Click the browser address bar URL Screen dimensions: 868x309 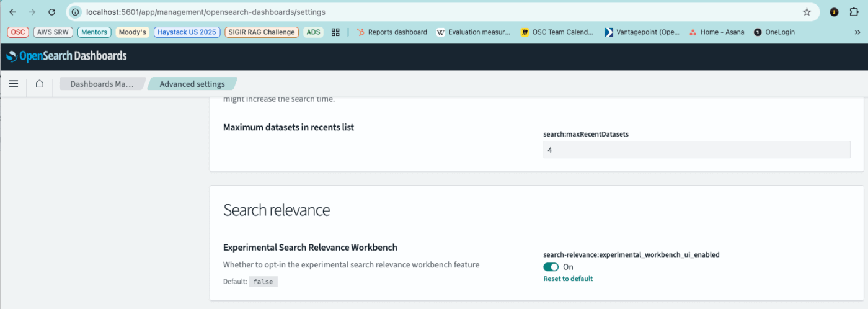[205, 12]
